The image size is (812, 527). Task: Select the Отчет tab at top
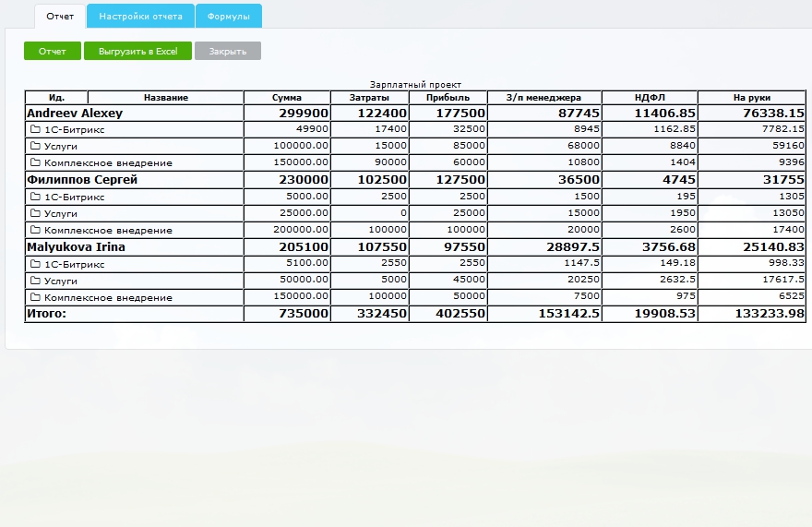(x=60, y=17)
